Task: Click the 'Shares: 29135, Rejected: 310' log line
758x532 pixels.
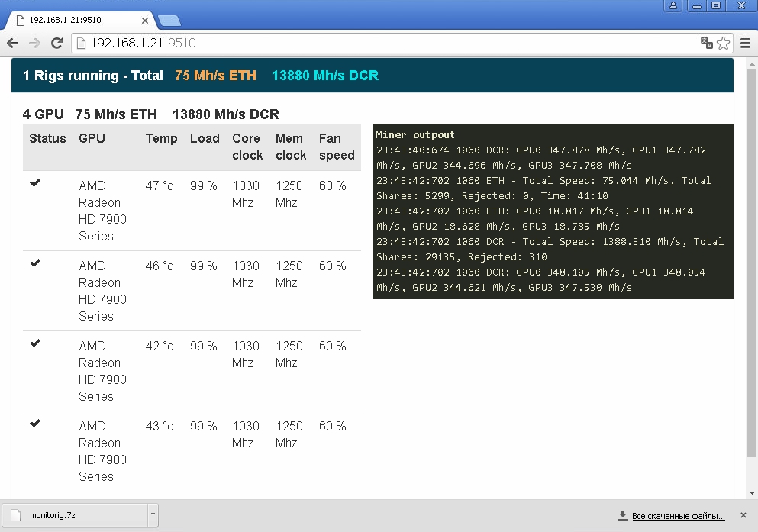Action: tap(462, 257)
